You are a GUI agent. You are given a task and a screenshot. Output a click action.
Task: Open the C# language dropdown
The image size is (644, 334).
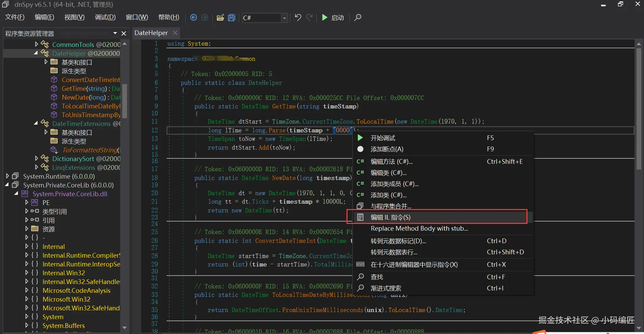click(284, 18)
